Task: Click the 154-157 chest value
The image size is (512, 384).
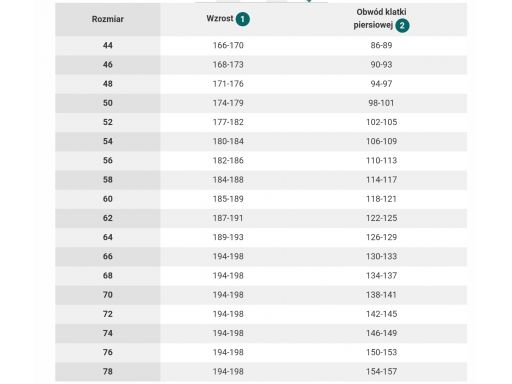Action: point(382,372)
